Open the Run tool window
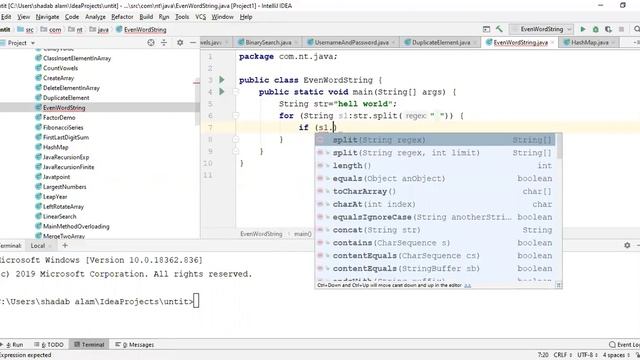The image size is (640, 360). [13, 344]
